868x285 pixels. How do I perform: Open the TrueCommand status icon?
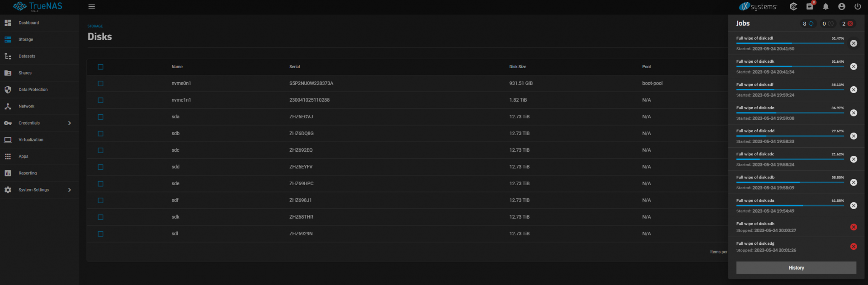coord(793,6)
